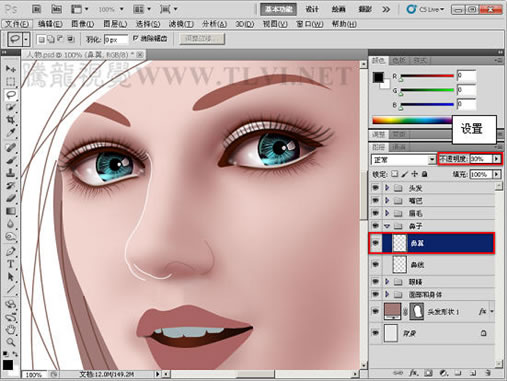Toggle visibility of 背景 layer
The width and height of the screenshot is (507, 381).
click(375, 333)
